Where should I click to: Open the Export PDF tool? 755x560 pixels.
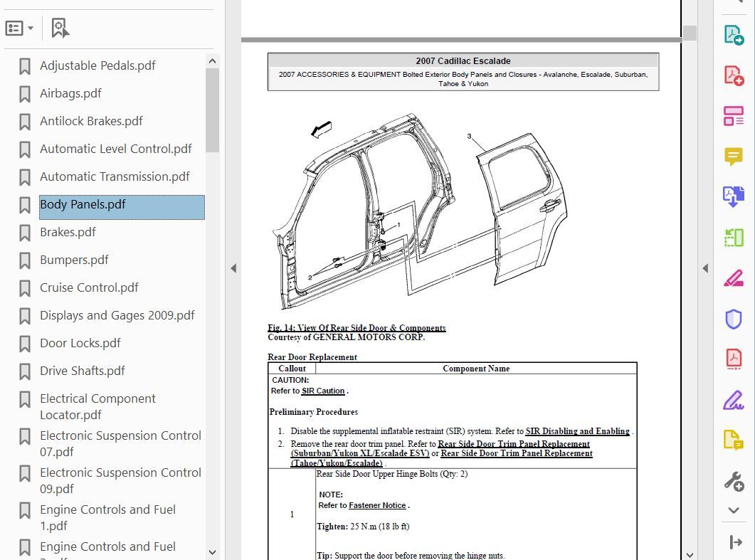point(734,35)
